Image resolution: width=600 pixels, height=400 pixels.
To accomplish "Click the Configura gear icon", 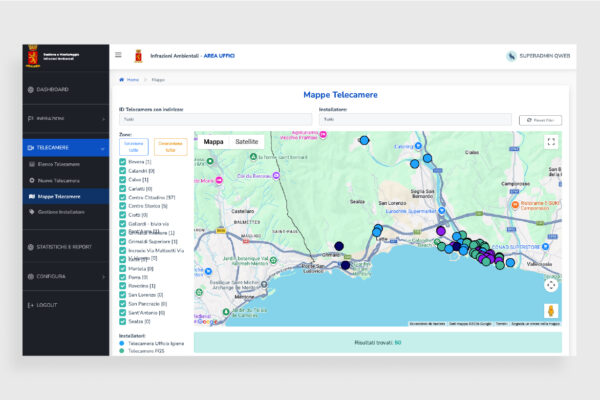I will tap(31, 276).
